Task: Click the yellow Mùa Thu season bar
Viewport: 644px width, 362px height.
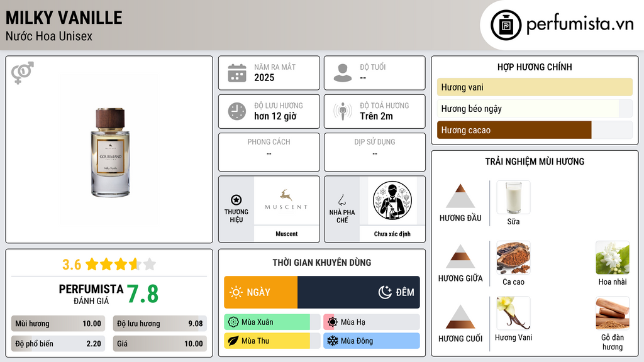Action: 272,341
